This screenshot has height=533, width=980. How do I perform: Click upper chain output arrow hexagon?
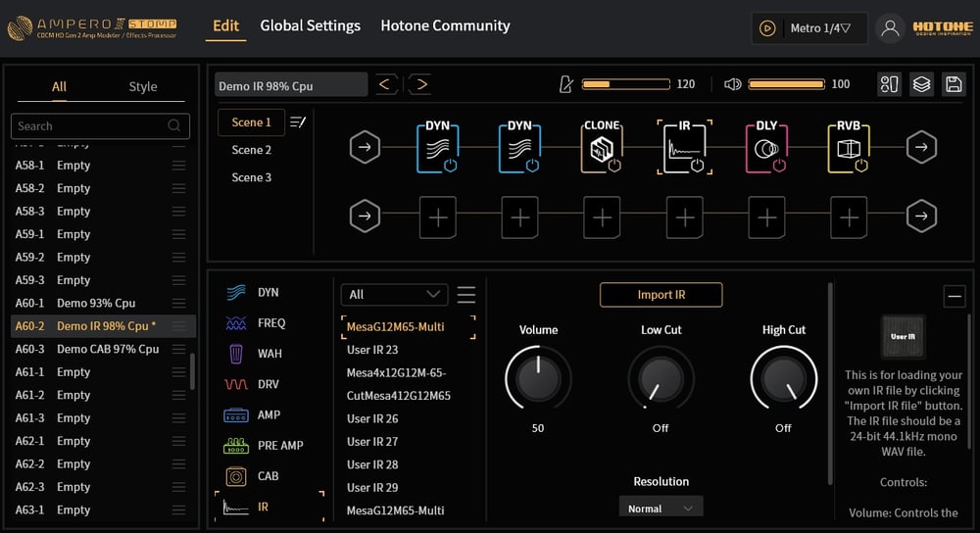921,148
